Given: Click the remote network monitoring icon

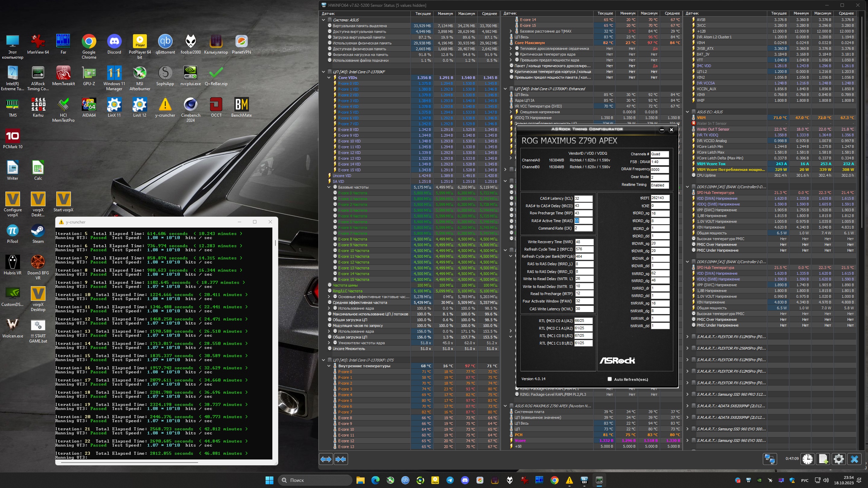Looking at the screenshot, I should (770, 459).
